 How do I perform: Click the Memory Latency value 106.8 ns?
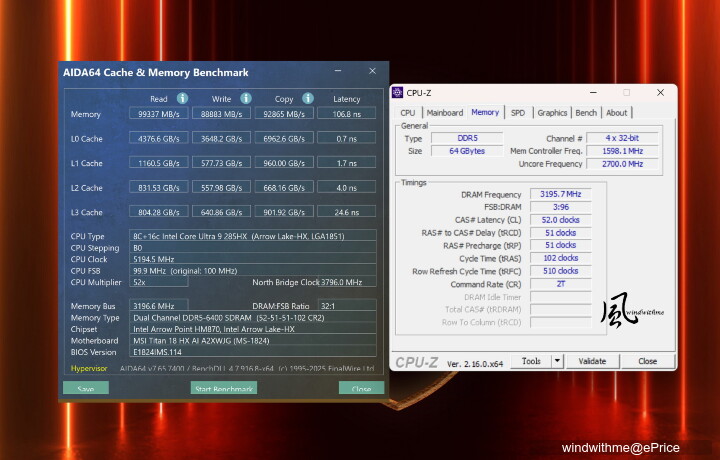tap(347, 114)
